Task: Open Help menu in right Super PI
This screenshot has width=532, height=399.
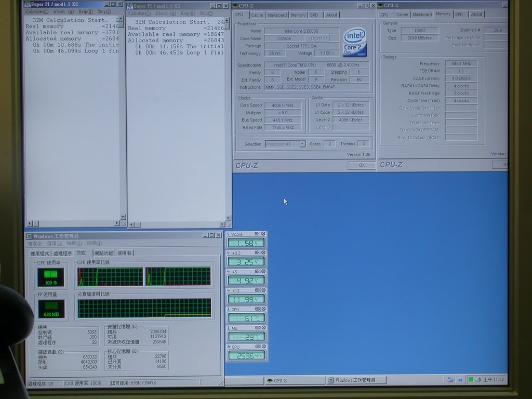Action: click(x=188, y=13)
